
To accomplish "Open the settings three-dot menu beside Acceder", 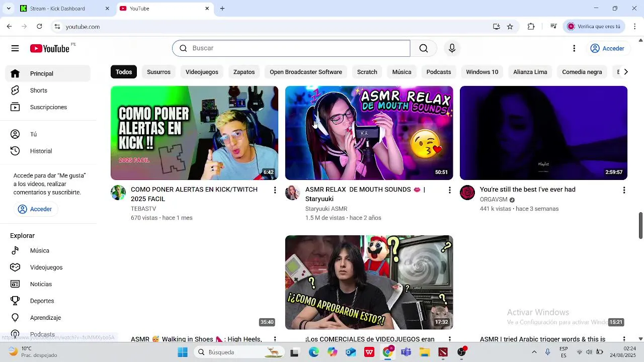I will pos(574,48).
